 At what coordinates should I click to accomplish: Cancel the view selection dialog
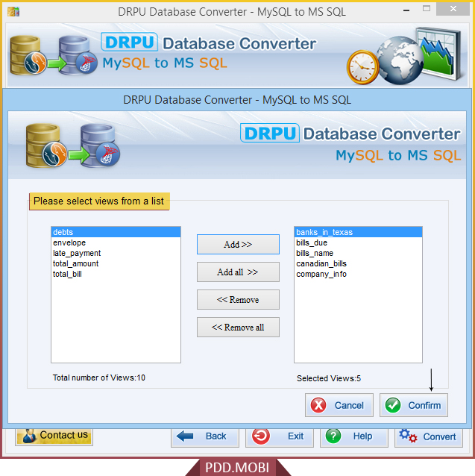tap(339, 405)
